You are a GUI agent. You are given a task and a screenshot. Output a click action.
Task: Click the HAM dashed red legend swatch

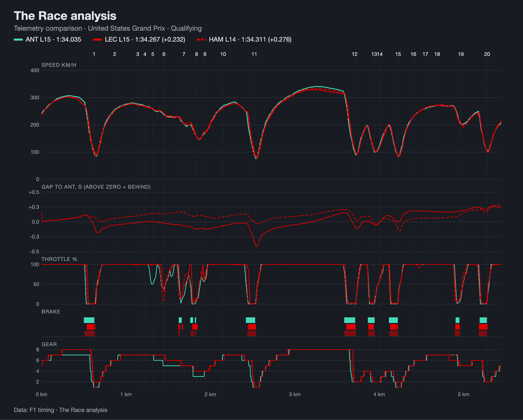point(201,40)
